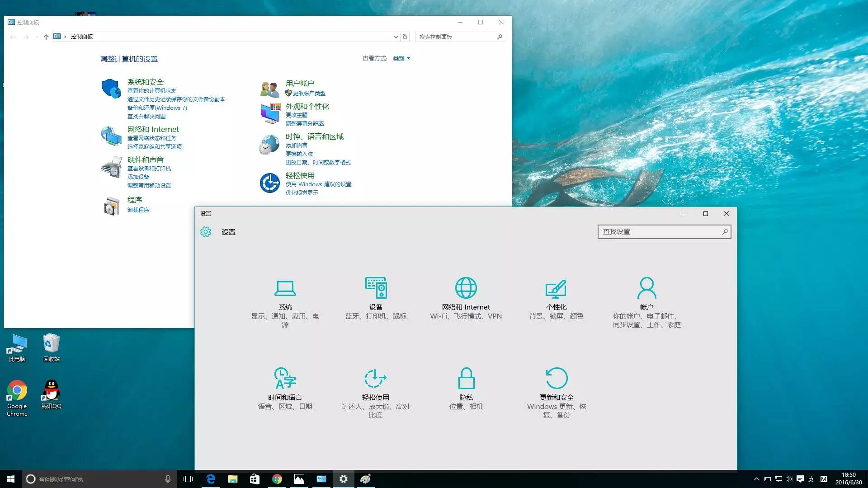Open the 更新和安全 refresh icon
The height and width of the screenshot is (488, 868).
[x=557, y=378]
